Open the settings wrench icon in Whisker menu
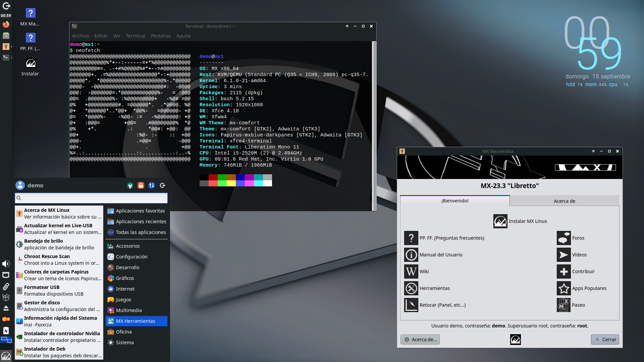The image size is (644, 362). [130, 185]
